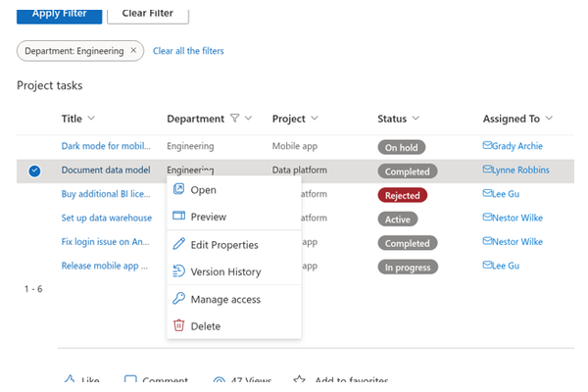This screenshot has width=588, height=392.
Task: Click mail icon beside Lynne Robbins
Action: point(487,170)
